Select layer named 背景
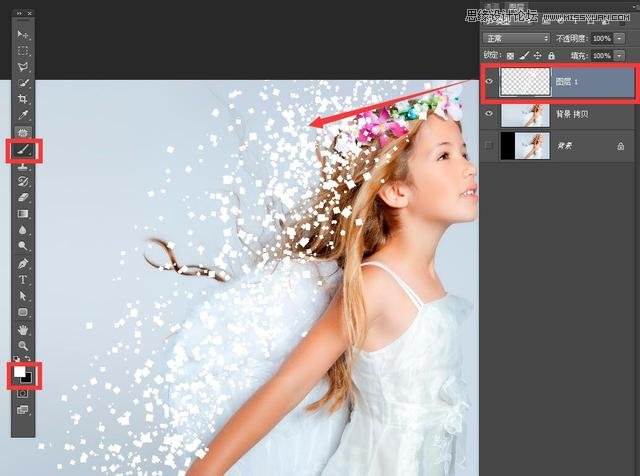This screenshot has height=476, width=640. 564,145
